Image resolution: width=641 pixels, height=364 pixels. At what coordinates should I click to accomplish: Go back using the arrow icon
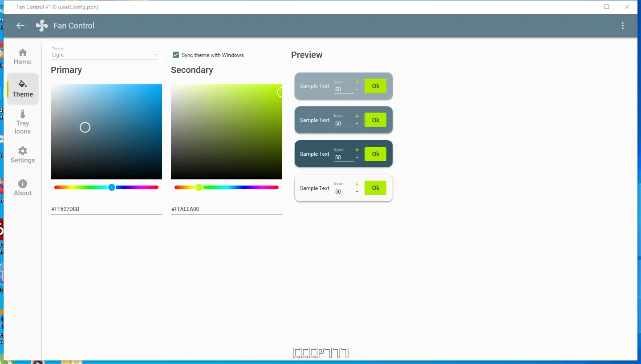point(20,26)
